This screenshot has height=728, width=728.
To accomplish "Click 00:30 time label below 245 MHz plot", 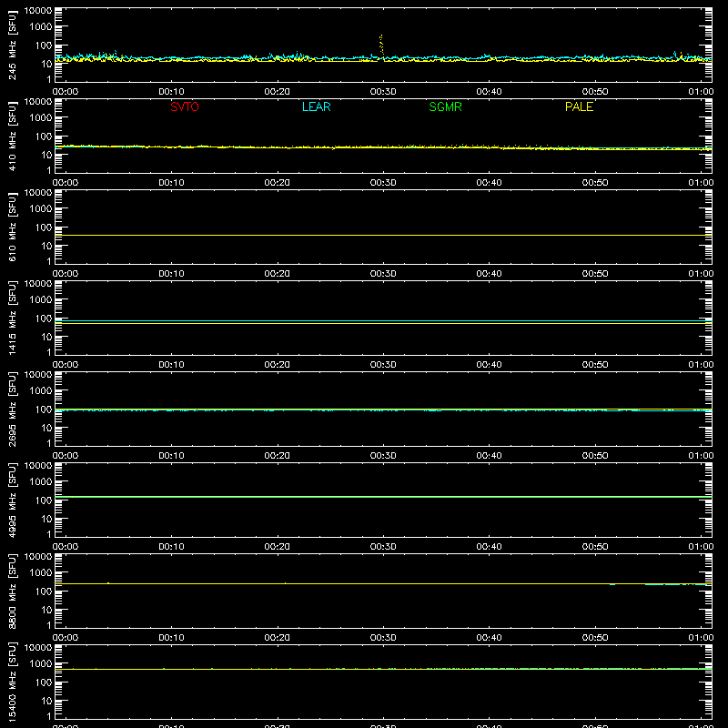I will [x=383, y=92].
